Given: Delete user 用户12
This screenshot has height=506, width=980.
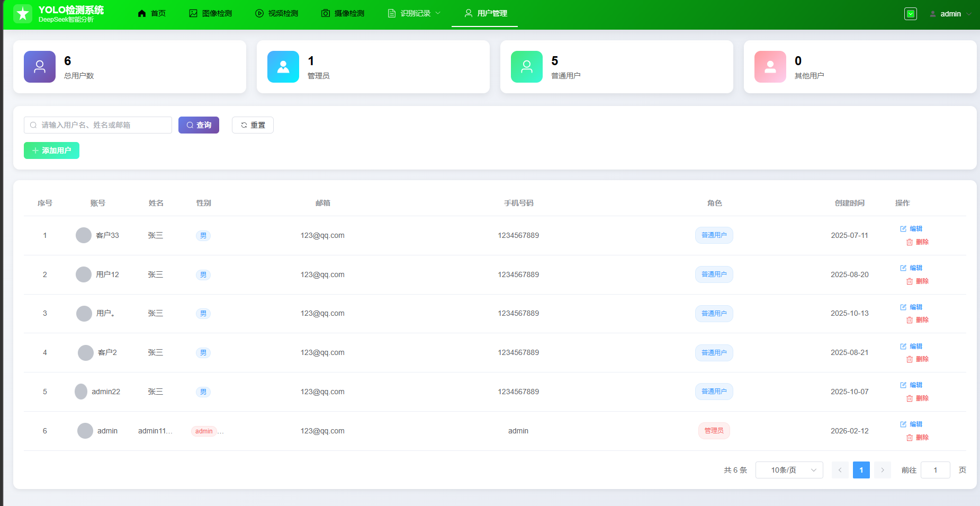Looking at the screenshot, I should 918,281.
